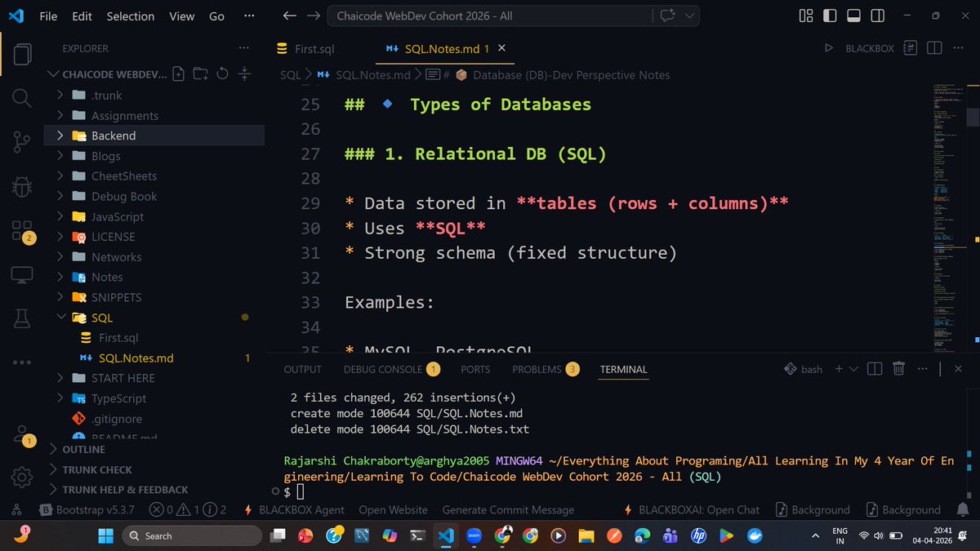Screen dimensions: 980x551
Task: Go back with the left arrow
Action: 289,16
